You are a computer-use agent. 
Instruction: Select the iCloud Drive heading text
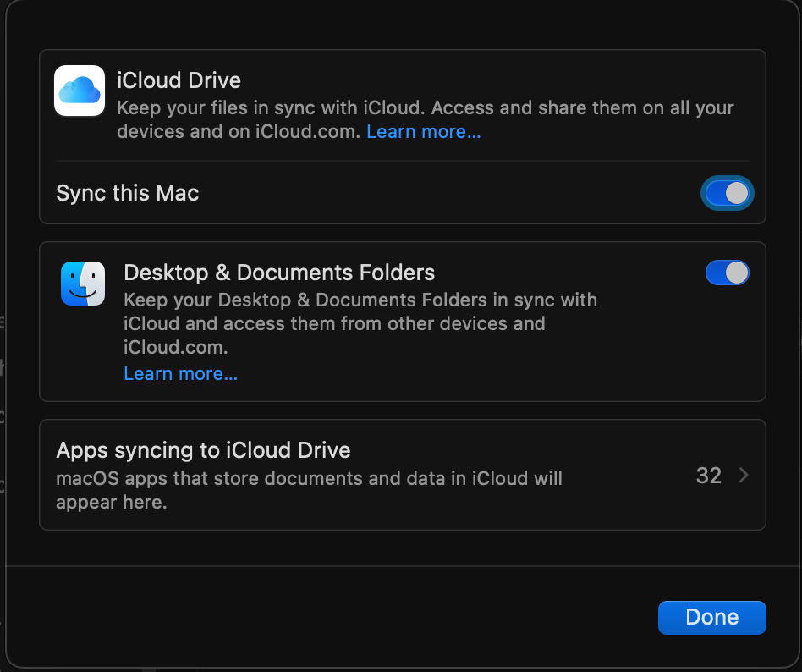pyautogui.click(x=179, y=80)
